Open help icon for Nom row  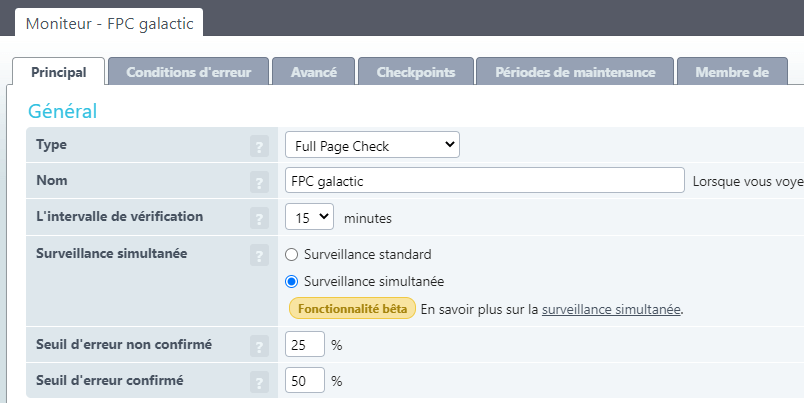259,182
